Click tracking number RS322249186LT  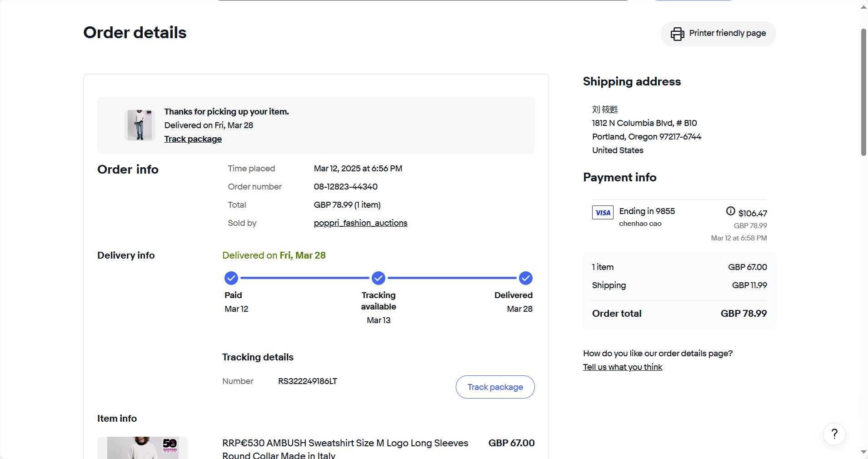click(307, 381)
